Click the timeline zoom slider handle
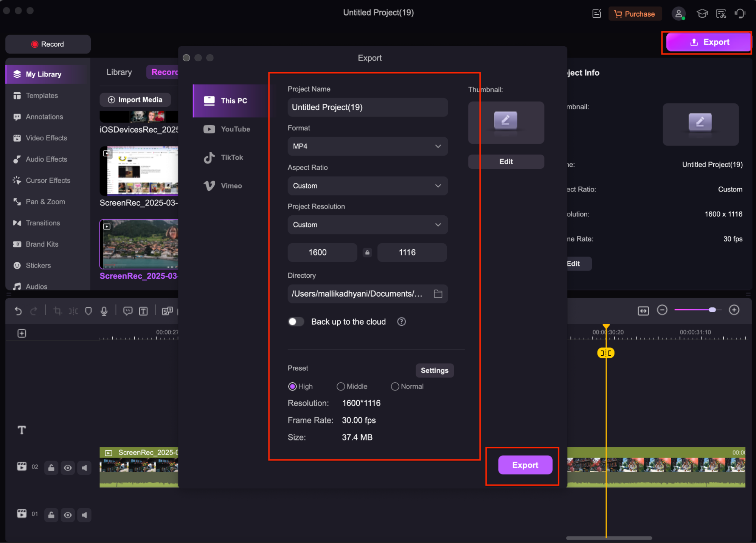 (x=712, y=310)
